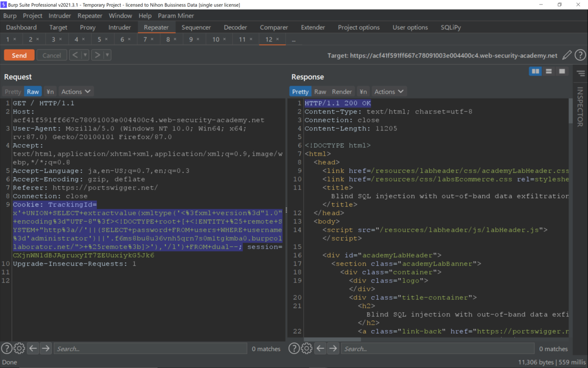Screen dimensions: 588x368
Task: Open the Window menu
Action: point(120,16)
